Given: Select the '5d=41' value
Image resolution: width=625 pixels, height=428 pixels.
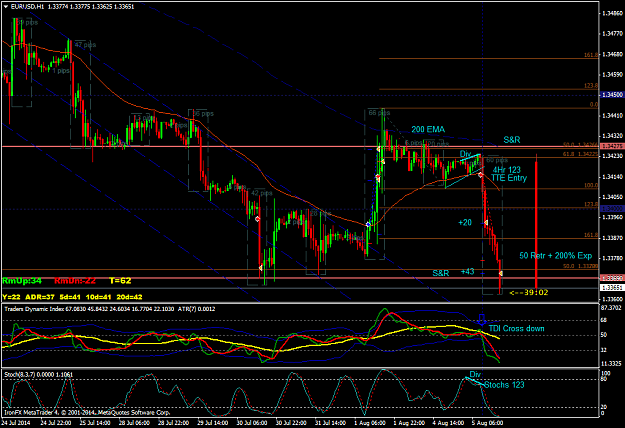Looking at the screenshot, I should 70,297.
